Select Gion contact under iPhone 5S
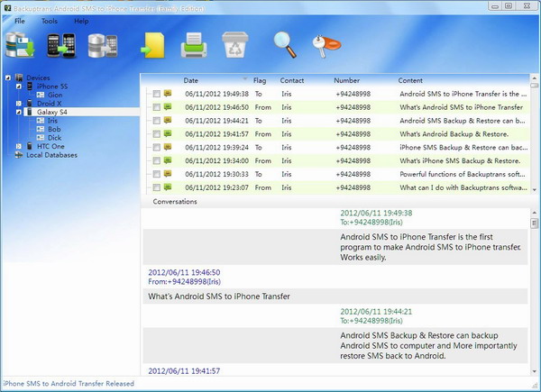Image resolution: width=541 pixels, height=392 pixels. 55,95
